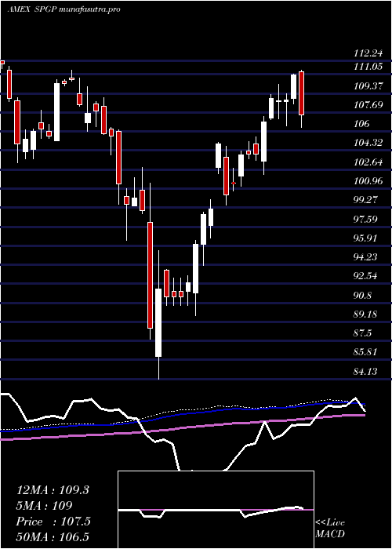This screenshot has height=549, width=392.
Task: Click the 87.5 price axis label
Action: (362, 333)
